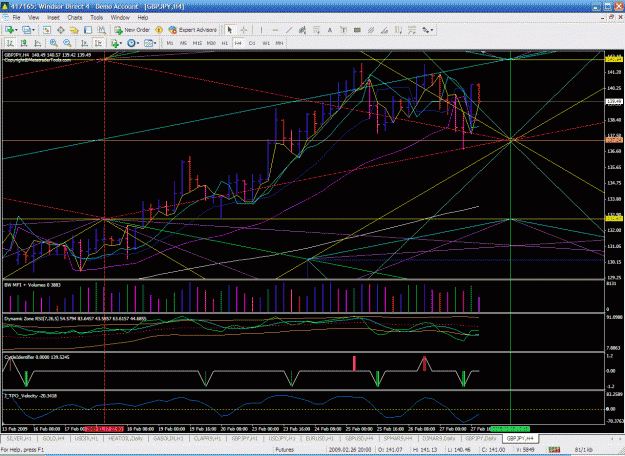Switch to the SILVER,H1 chart tab
The height and width of the screenshot is (456, 625).
click(19, 438)
